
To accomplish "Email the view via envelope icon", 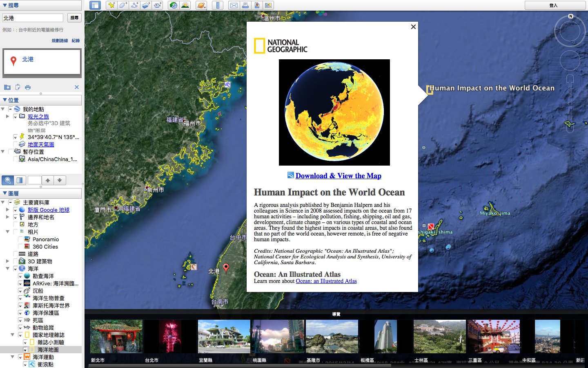I will click(234, 5).
